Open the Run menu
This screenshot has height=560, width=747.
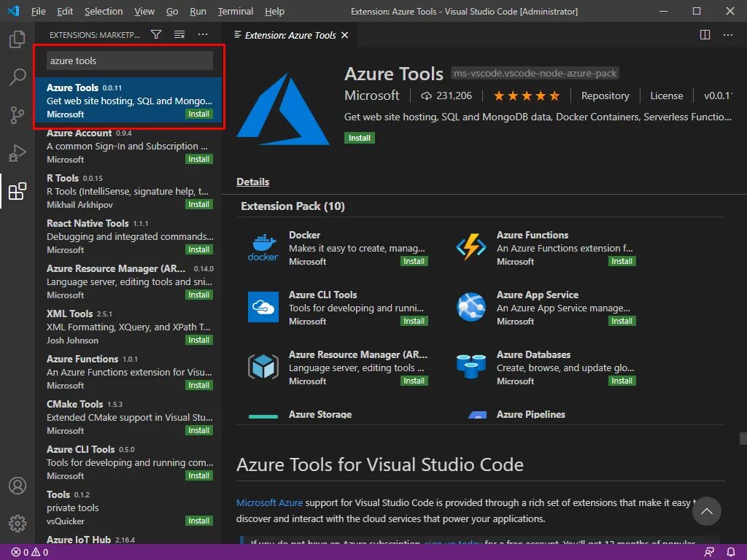click(198, 11)
